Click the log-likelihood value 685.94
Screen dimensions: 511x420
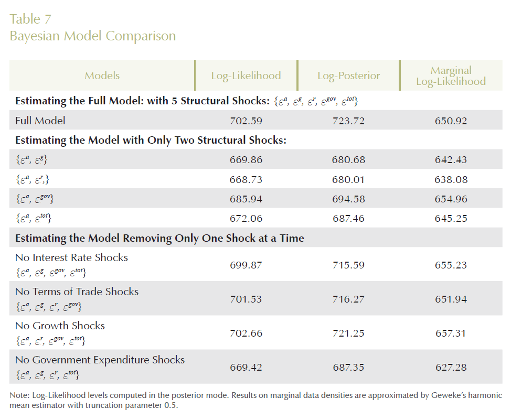(x=246, y=199)
